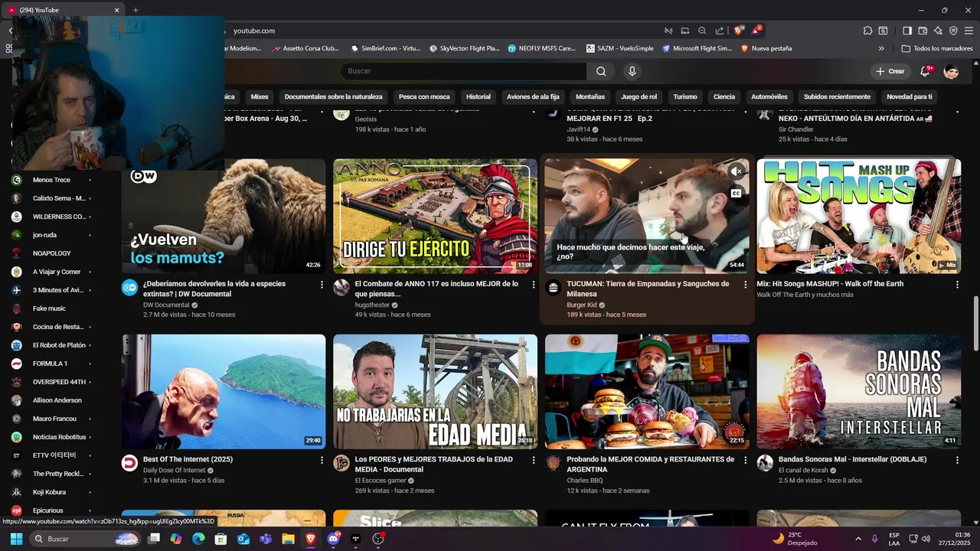Open the Hit Songs Mashup mix thumbnail
980x551 pixels.
click(859, 216)
